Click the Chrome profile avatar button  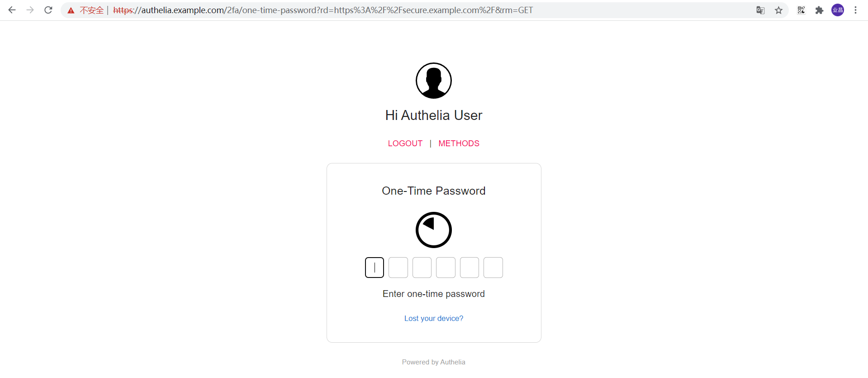[x=838, y=10]
